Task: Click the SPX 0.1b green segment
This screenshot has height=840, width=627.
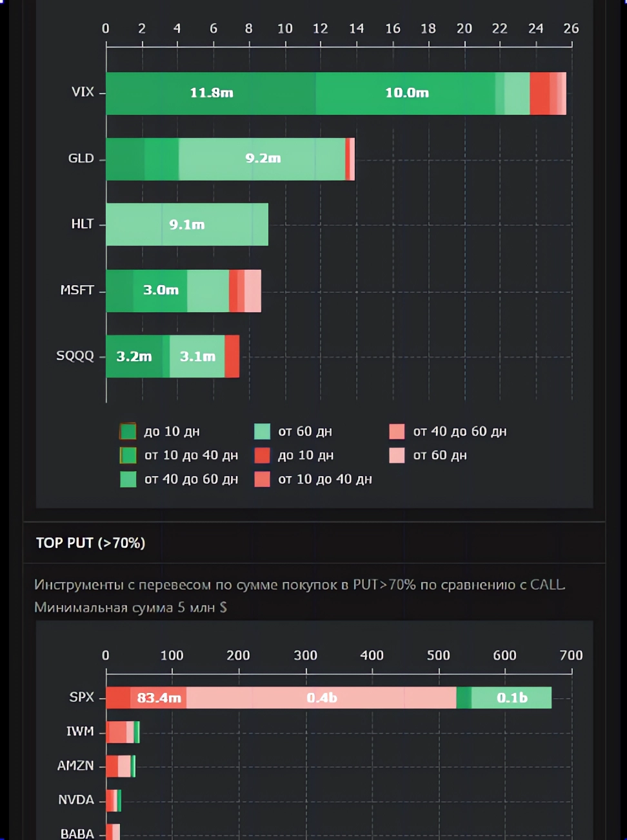Action: tap(512, 698)
